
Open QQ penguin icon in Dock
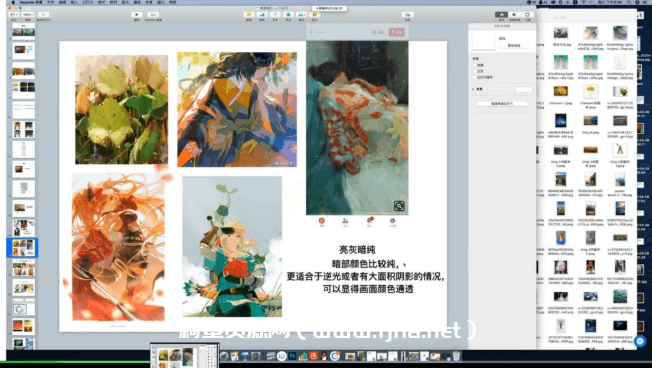[x=324, y=356]
